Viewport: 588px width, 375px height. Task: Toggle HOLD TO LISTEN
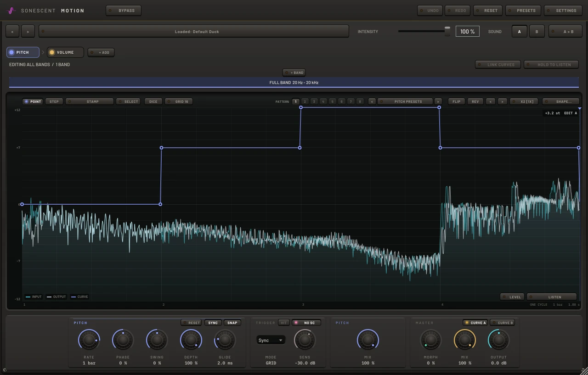[551, 65]
